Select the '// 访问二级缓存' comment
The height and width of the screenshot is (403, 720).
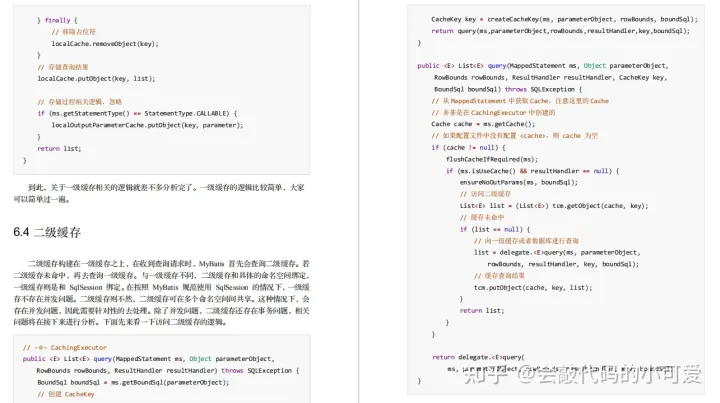pyautogui.click(x=485, y=194)
